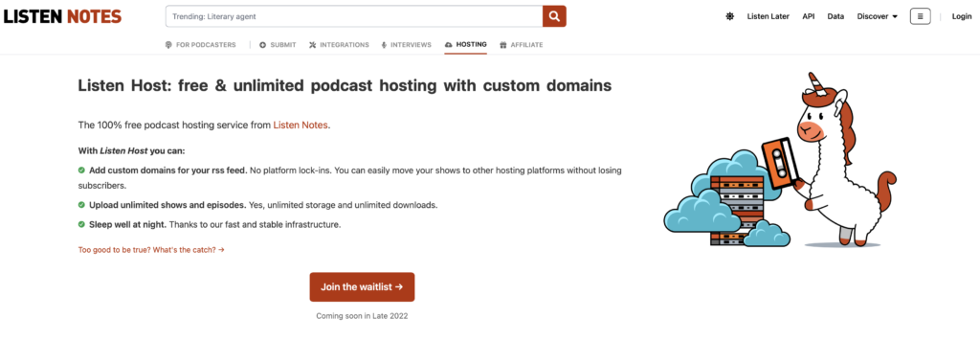
Task: Toggle dark mode sun icon
Action: click(x=729, y=16)
